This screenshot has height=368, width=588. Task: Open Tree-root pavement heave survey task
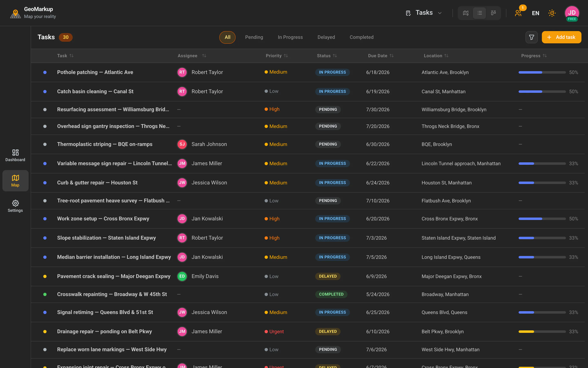click(x=113, y=201)
